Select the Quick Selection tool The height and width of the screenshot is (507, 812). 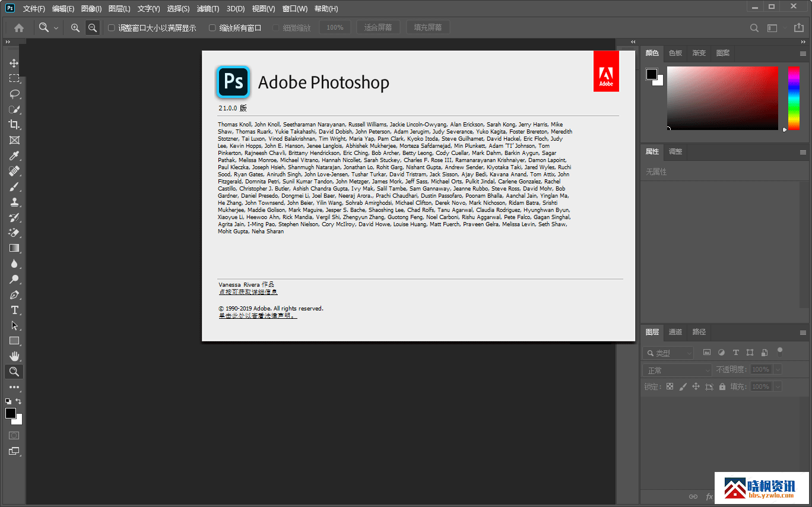point(14,109)
